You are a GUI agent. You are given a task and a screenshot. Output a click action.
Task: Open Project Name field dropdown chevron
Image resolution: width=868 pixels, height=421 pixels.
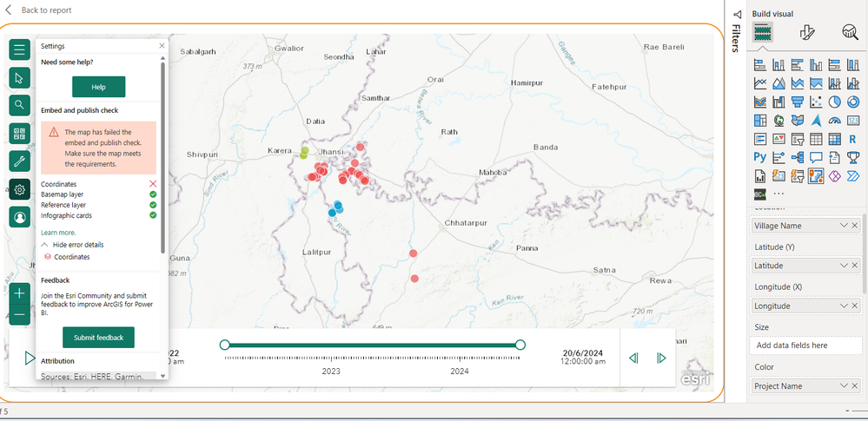click(844, 385)
